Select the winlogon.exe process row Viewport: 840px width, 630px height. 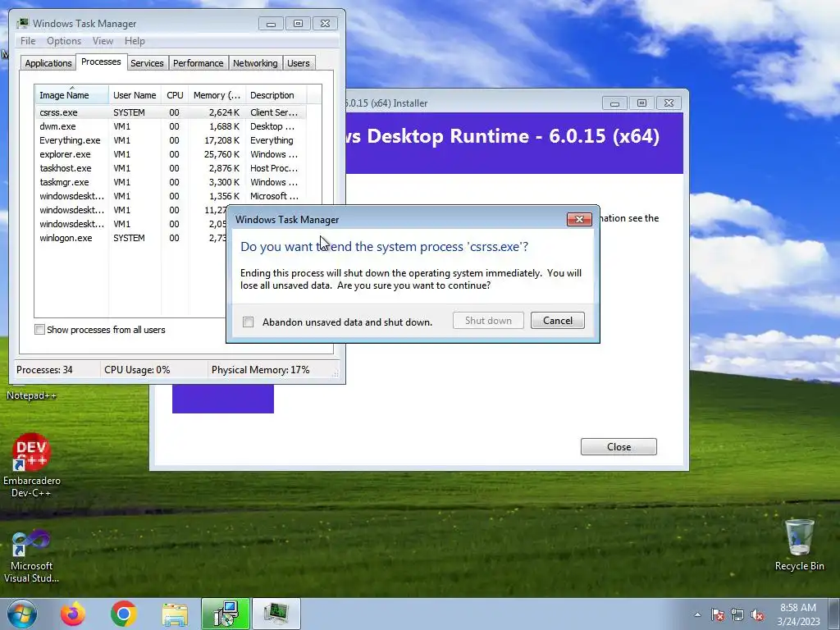pyautogui.click(x=130, y=238)
